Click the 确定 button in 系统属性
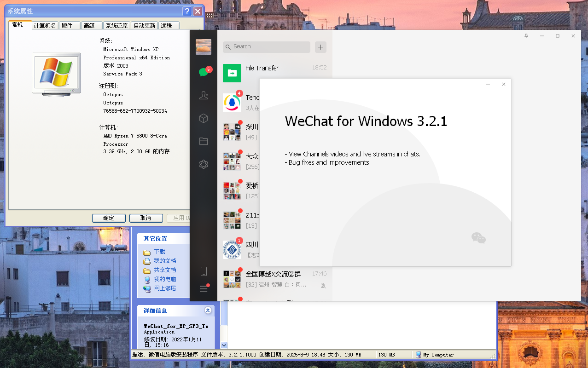 [x=109, y=218]
